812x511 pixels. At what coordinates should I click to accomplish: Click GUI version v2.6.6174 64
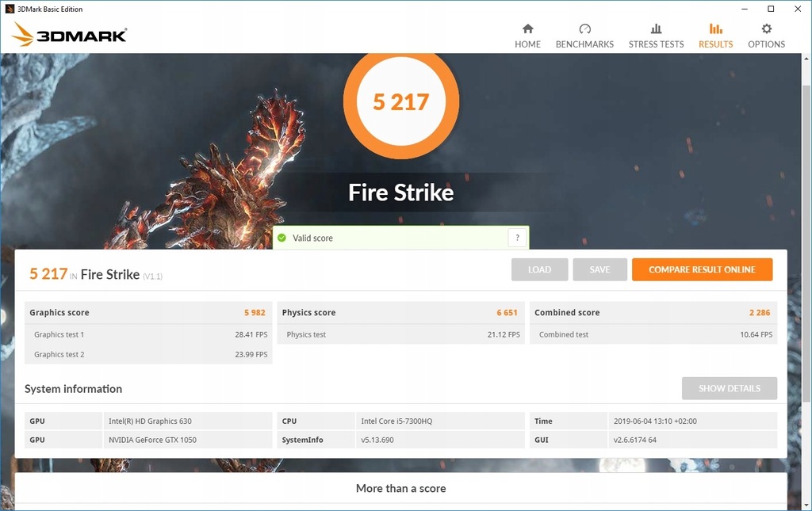[635, 440]
